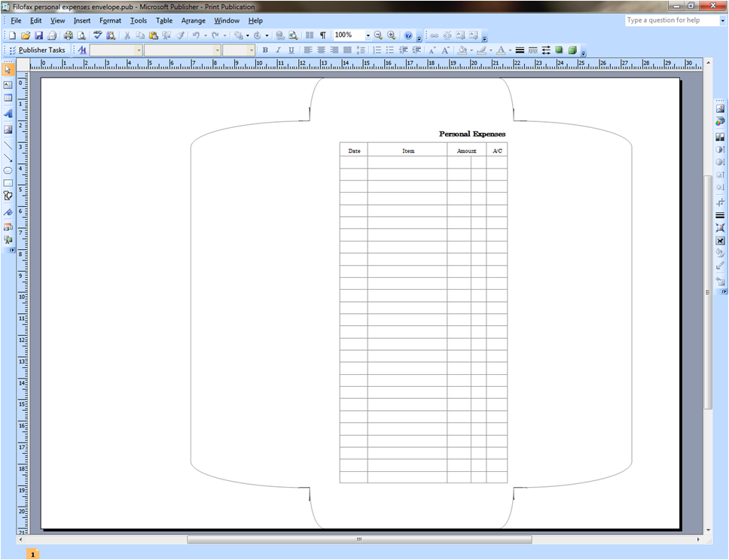
Task: Click the Columns icon
Action: pos(310,35)
